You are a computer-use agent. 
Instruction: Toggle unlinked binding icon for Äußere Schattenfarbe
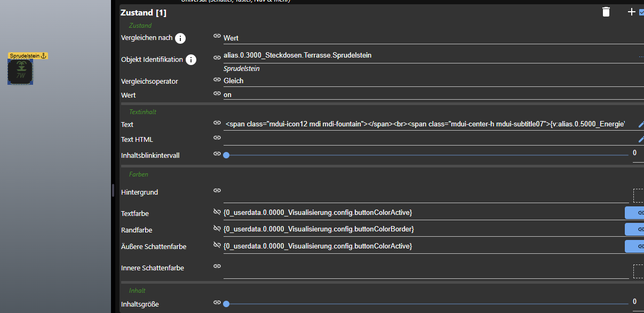pos(217,245)
